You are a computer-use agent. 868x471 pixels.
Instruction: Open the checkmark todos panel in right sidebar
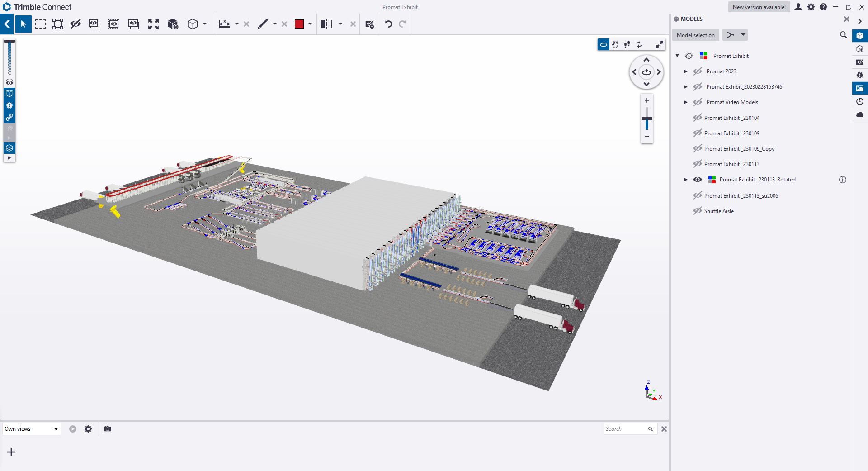point(860,62)
